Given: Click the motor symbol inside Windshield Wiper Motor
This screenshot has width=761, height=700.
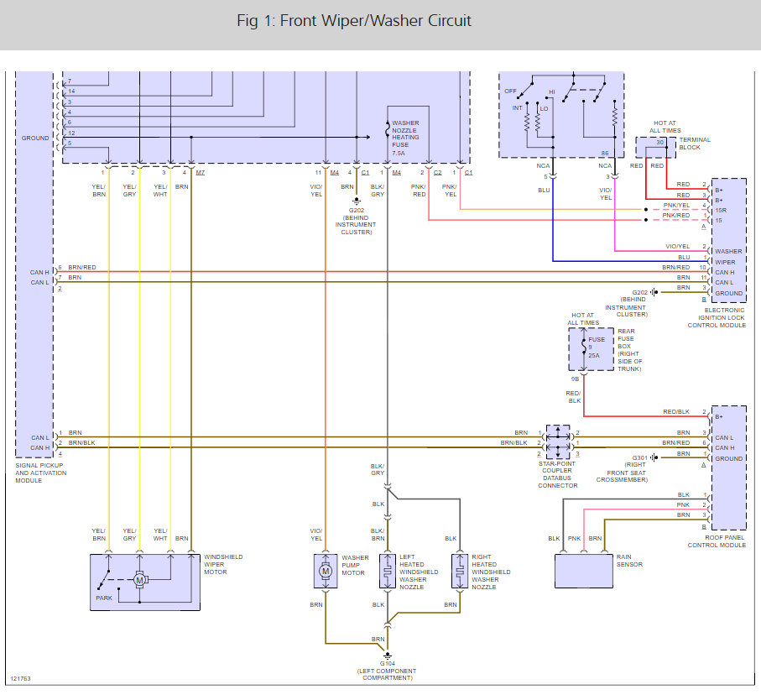Looking at the screenshot, I should pyautogui.click(x=140, y=580).
